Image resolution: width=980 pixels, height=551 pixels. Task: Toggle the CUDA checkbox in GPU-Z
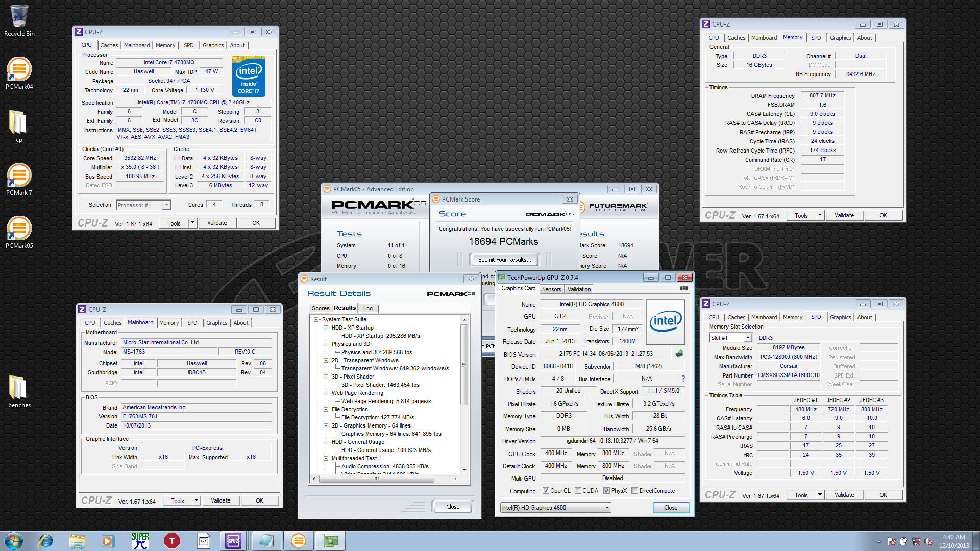(578, 491)
